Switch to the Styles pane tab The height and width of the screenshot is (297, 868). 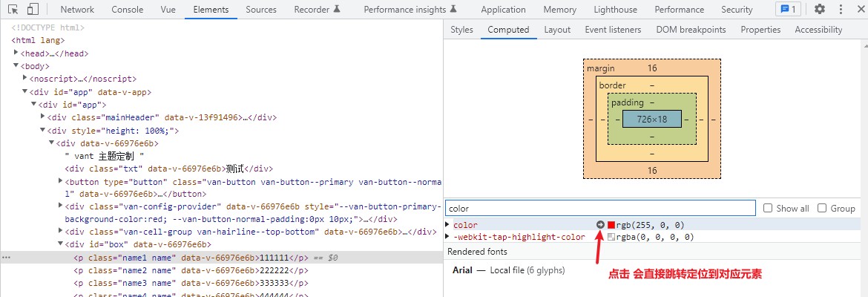pos(461,30)
